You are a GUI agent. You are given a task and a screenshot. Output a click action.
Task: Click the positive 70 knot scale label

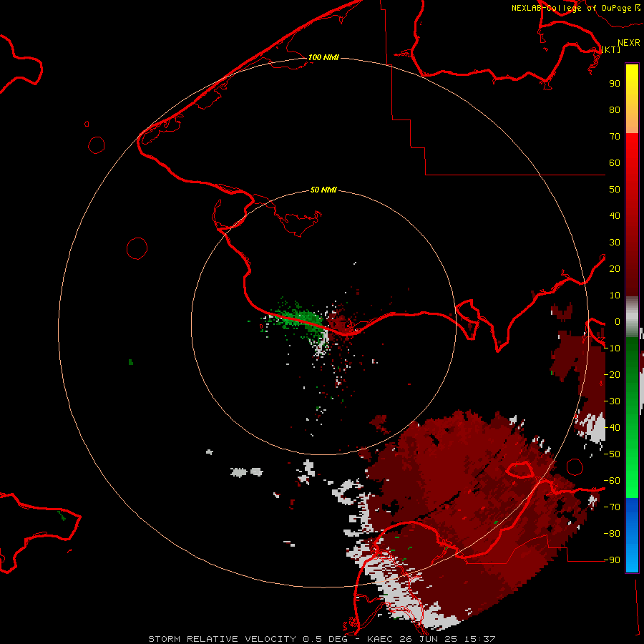pos(615,137)
